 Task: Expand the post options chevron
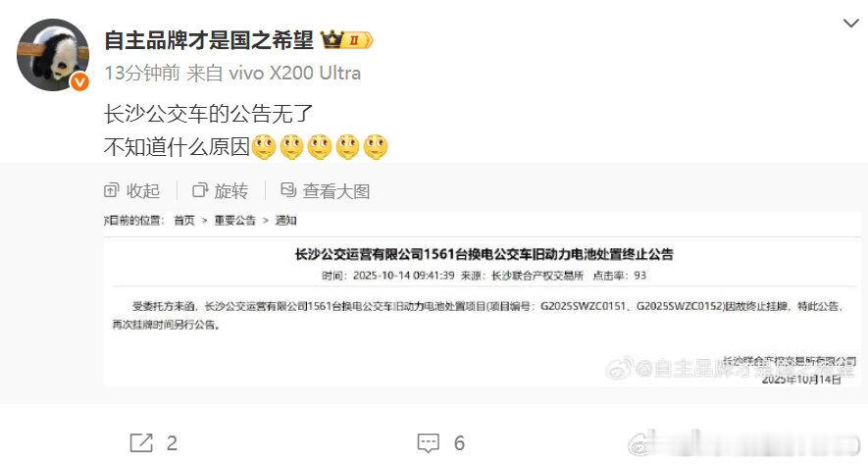click(x=850, y=24)
